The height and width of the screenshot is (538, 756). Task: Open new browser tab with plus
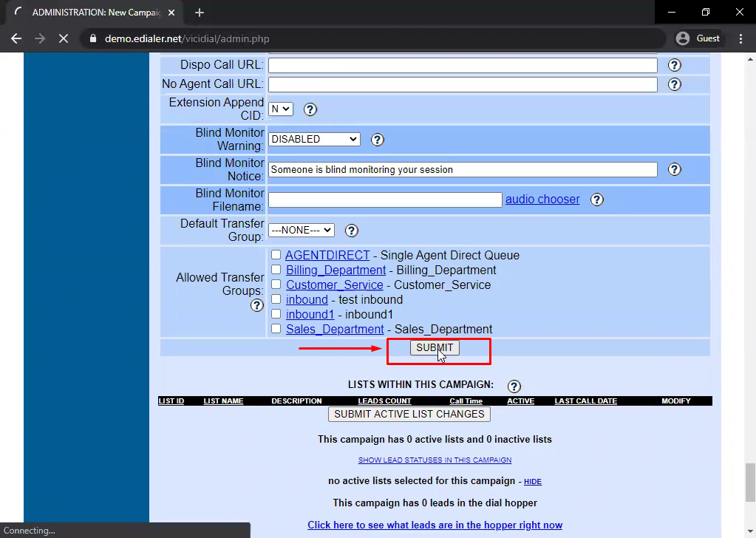(200, 13)
